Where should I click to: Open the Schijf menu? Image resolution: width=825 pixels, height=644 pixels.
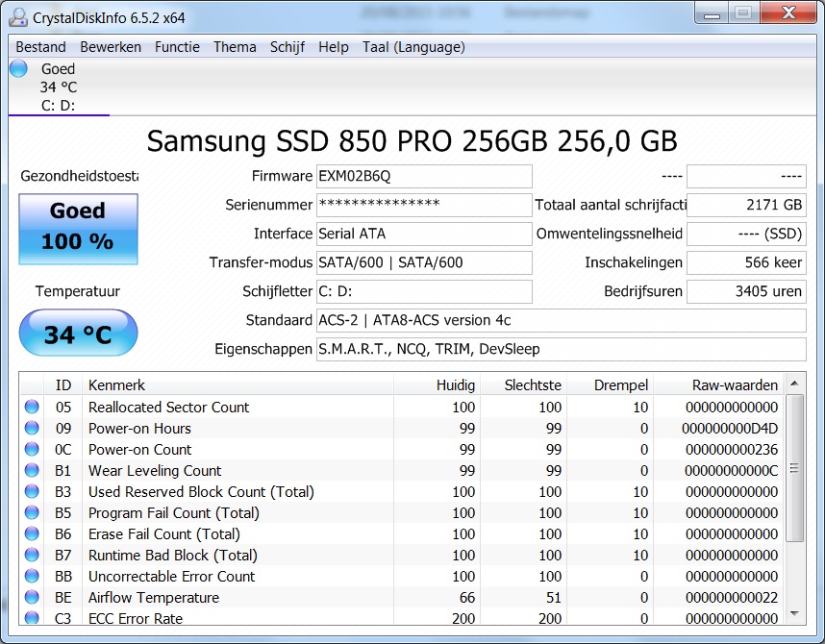pyautogui.click(x=287, y=46)
